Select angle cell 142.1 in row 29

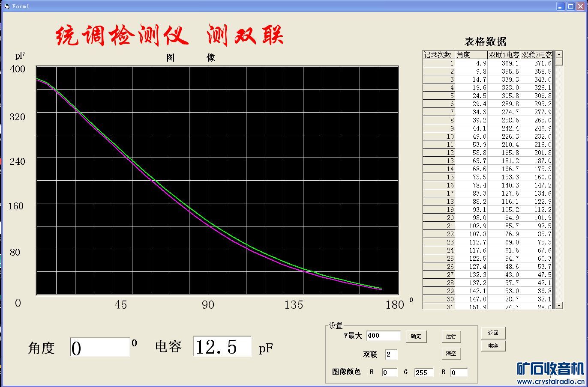(x=471, y=291)
